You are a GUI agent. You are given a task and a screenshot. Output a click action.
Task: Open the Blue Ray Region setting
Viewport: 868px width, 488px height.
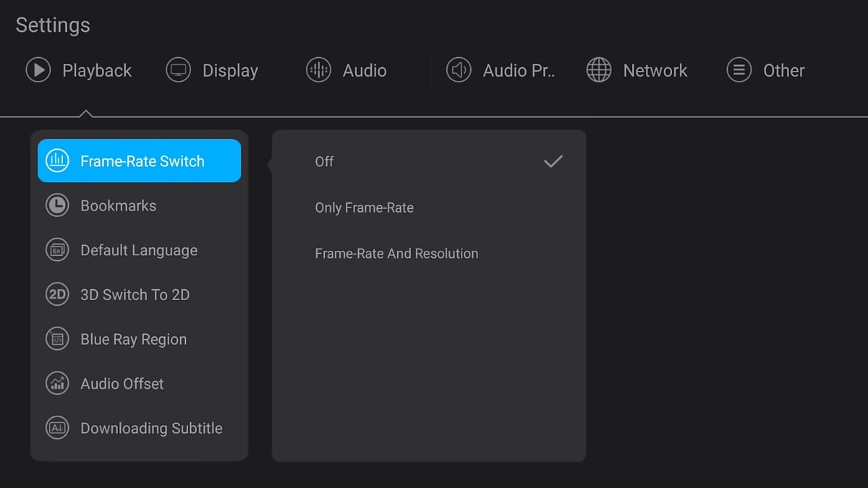click(x=133, y=339)
